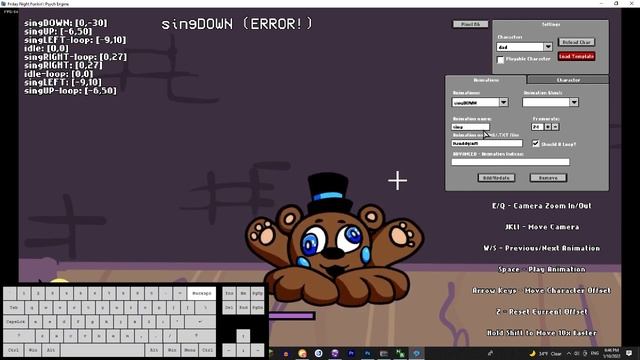Decrease the Framerate with the minus stepper
This screenshot has width=640, height=360.
(555, 127)
